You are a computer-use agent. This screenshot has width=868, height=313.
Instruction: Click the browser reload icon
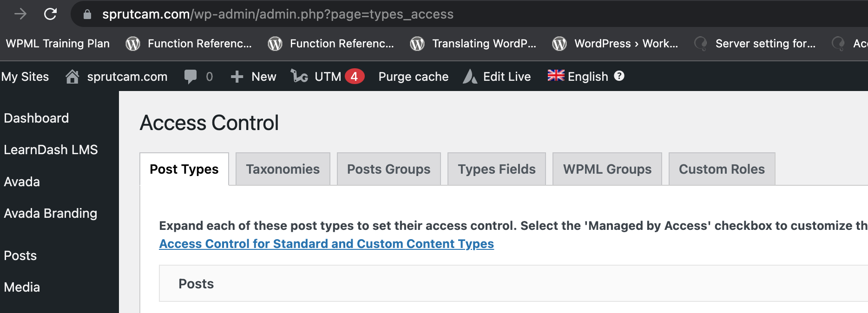click(x=50, y=14)
